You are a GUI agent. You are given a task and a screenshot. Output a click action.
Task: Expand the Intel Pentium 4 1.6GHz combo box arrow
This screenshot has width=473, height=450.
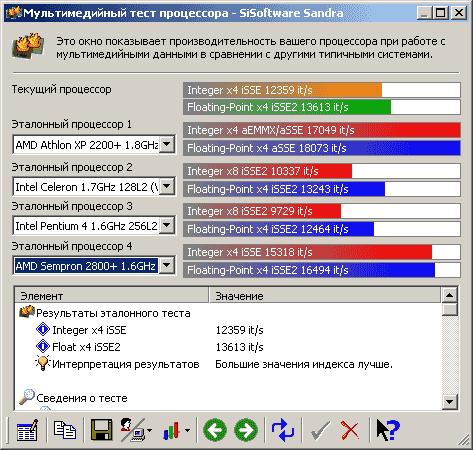(x=167, y=226)
